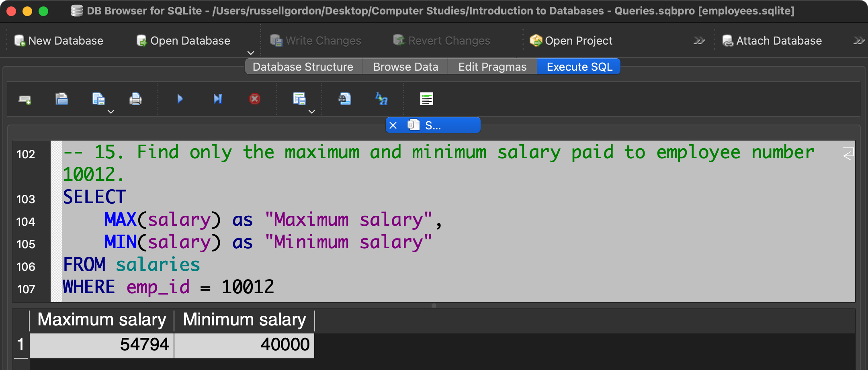Select the 54794 Maximum salary cell
The width and height of the screenshot is (868, 370).
tap(102, 345)
